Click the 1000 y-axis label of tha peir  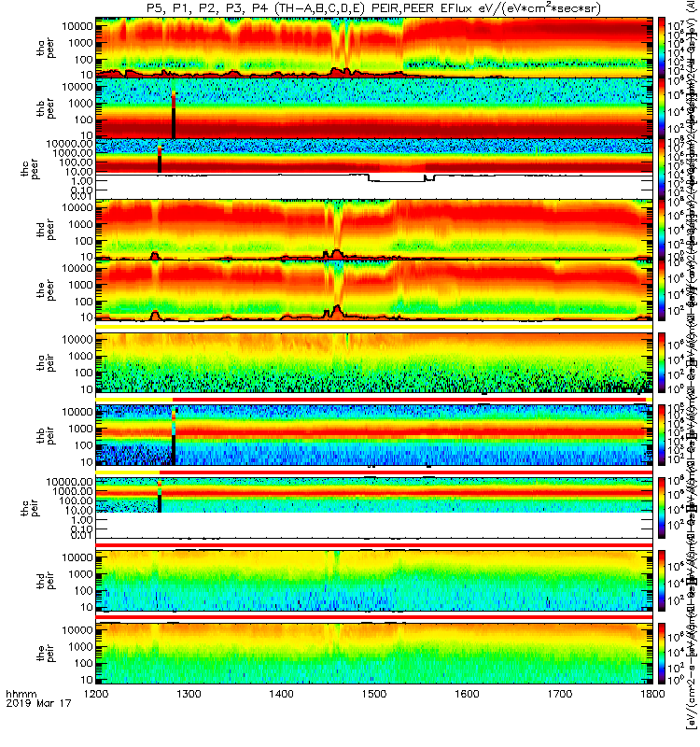tap(80, 357)
